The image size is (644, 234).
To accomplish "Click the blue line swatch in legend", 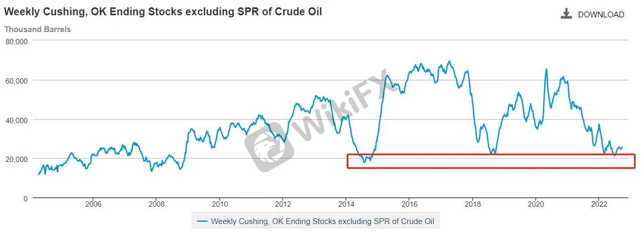I will 202,221.
